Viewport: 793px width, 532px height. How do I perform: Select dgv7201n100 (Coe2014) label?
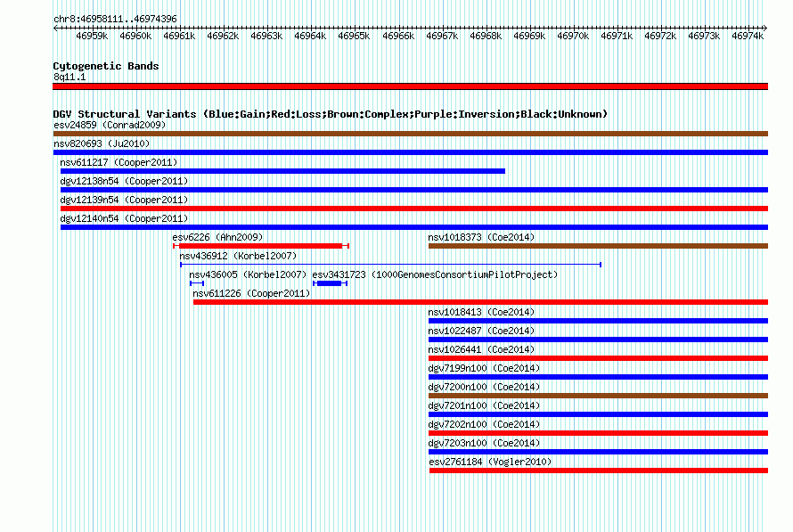coord(484,405)
